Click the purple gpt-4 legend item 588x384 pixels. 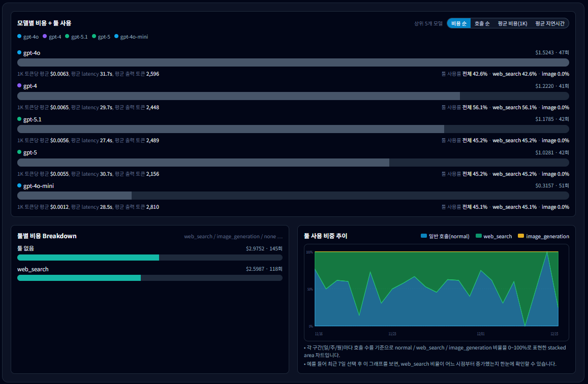[x=52, y=37]
